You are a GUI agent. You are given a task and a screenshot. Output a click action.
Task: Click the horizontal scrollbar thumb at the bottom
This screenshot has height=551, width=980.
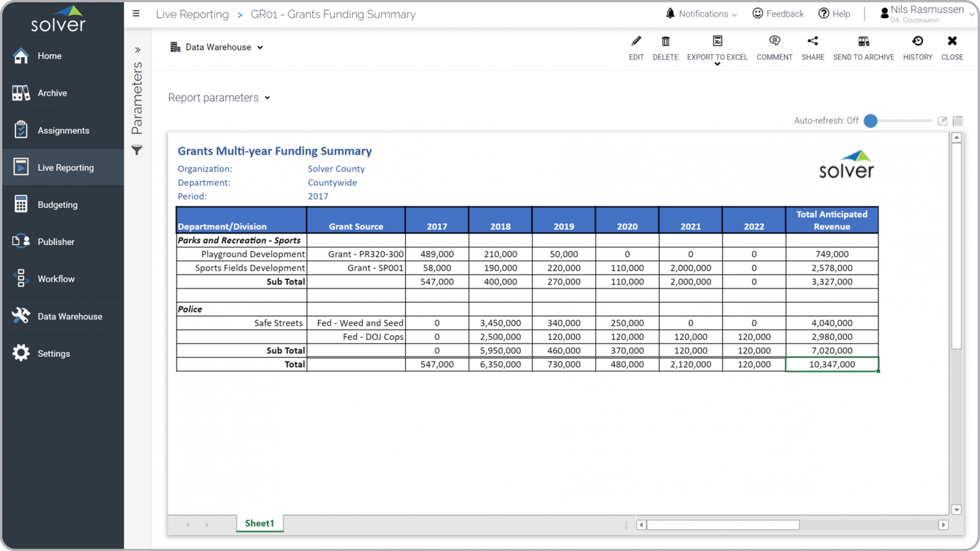coord(722,525)
